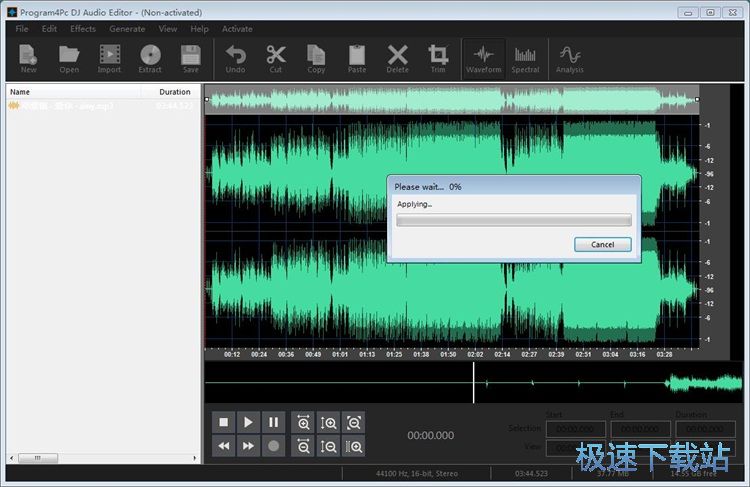Open the Analysis tool
Viewport: 750px width, 487px height.
click(x=570, y=58)
